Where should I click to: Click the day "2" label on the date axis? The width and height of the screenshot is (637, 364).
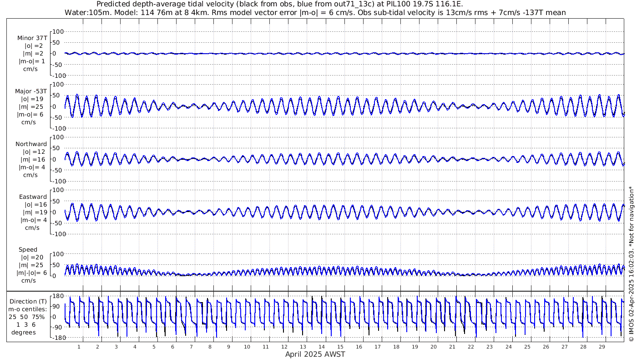(x=98, y=347)
